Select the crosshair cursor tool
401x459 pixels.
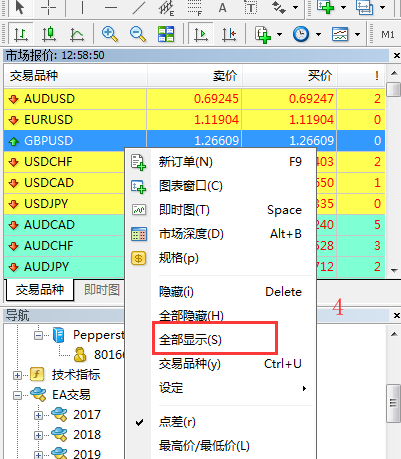click(49, 7)
